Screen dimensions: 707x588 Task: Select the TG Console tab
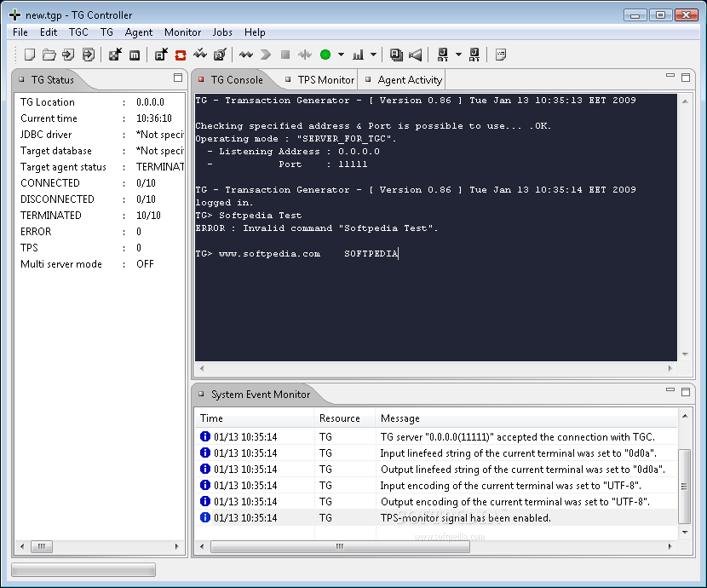(x=231, y=80)
